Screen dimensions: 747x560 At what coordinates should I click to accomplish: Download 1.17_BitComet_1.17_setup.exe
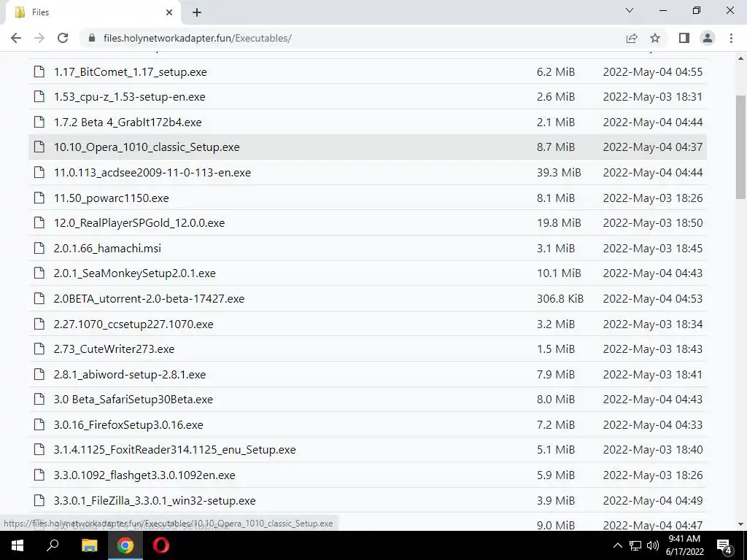click(x=130, y=72)
